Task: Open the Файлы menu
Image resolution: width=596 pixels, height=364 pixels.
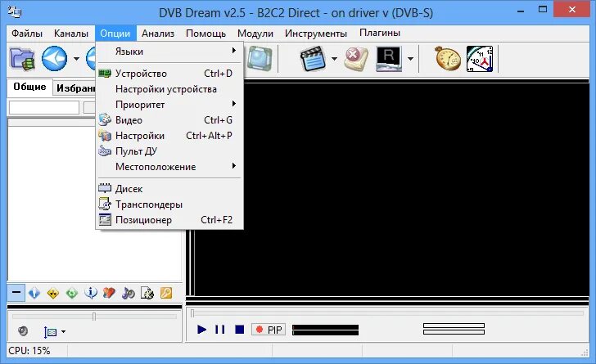Action: [26, 34]
